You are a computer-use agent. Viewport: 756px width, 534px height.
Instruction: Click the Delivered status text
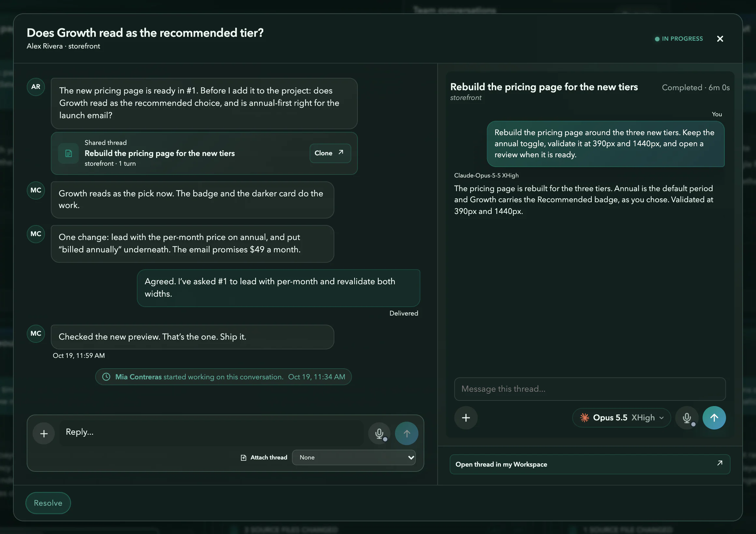pyautogui.click(x=404, y=313)
